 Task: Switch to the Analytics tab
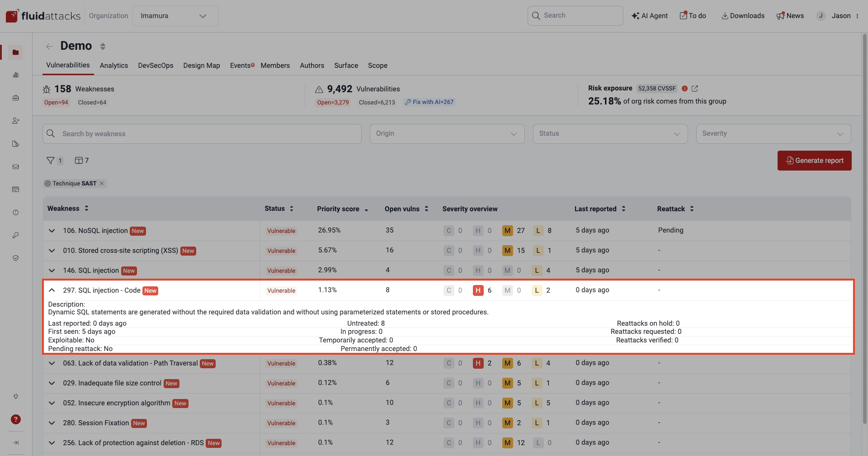[x=114, y=66]
